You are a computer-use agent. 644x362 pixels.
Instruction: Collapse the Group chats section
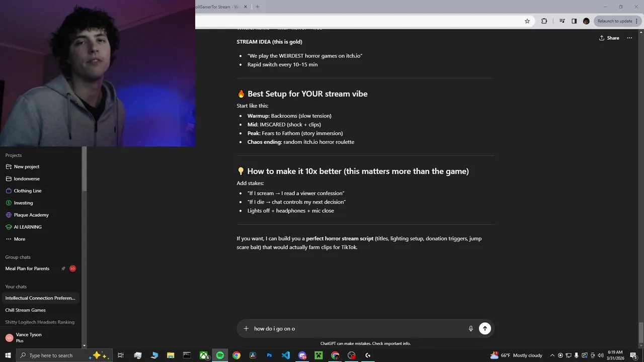[18, 257]
